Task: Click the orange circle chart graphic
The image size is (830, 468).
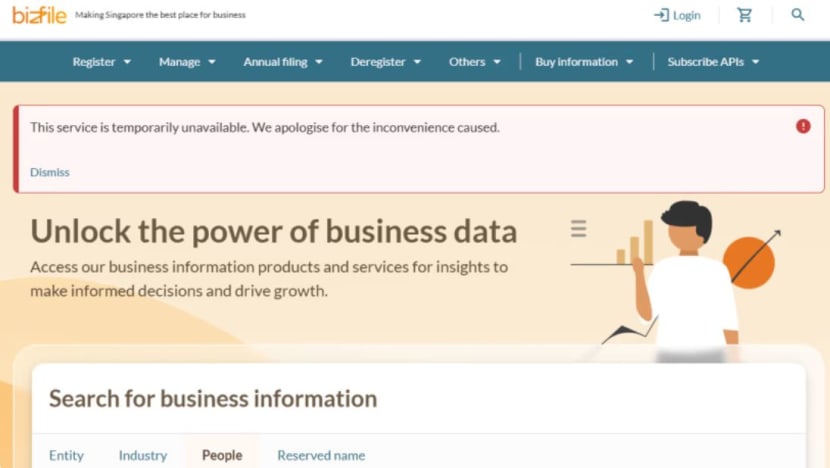Action: (748, 263)
